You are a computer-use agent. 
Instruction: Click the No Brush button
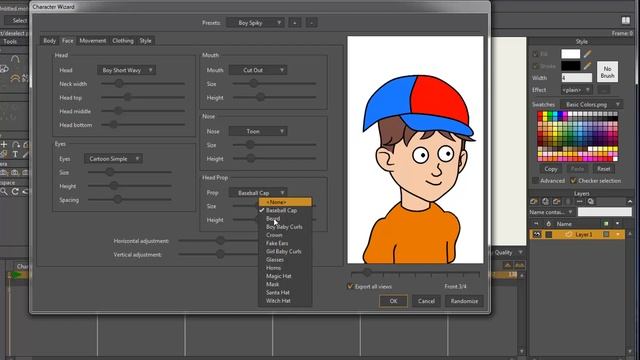pos(607,72)
